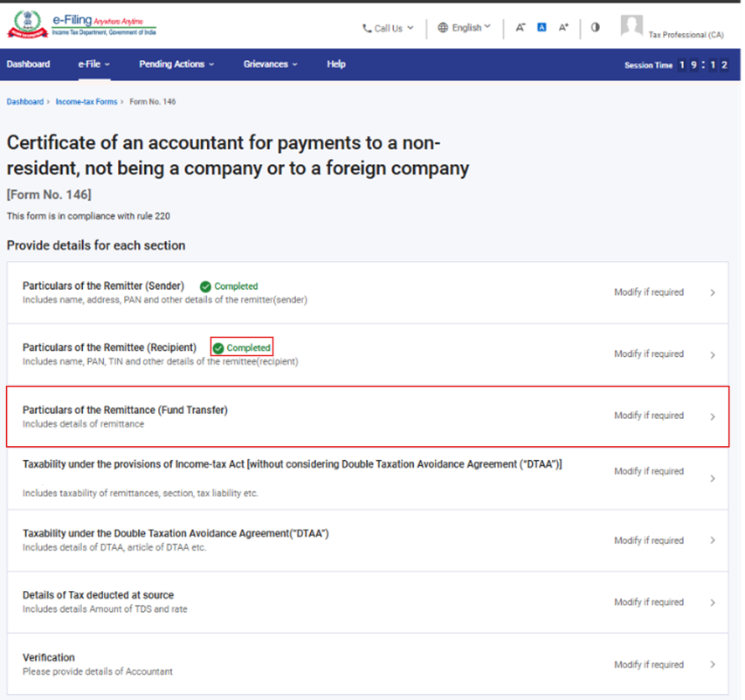Screen dimensions: 745x700
Task: Click the user profile avatar
Action: (631, 26)
